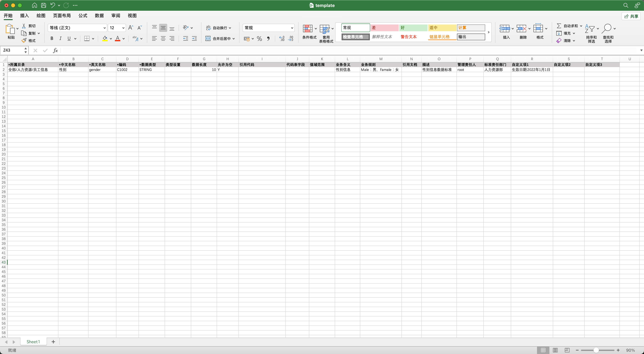Open the Paste clipboard icon
644x354 pixels.
(x=10, y=29)
